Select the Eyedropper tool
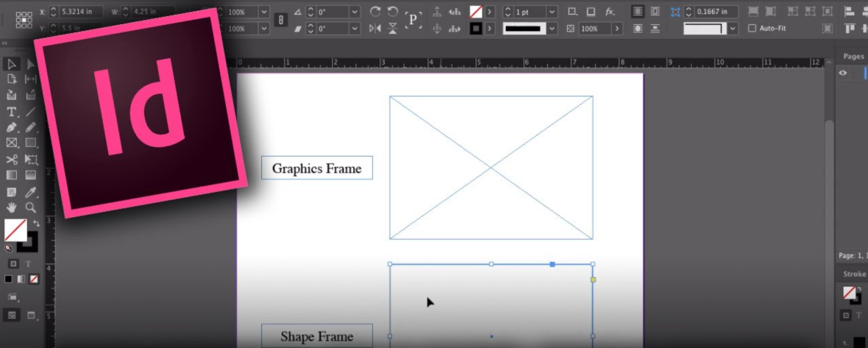Image resolution: width=868 pixels, height=348 pixels. click(x=31, y=192)
